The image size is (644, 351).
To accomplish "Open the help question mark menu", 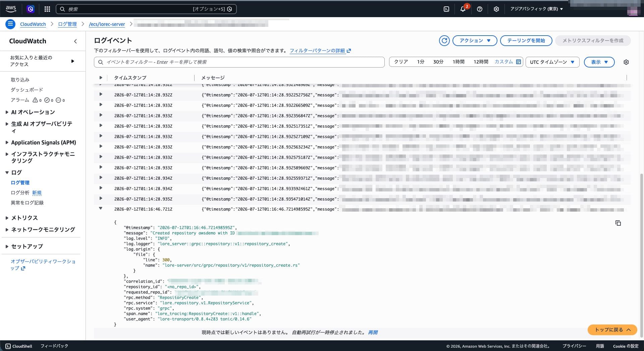I will [480, 9].
